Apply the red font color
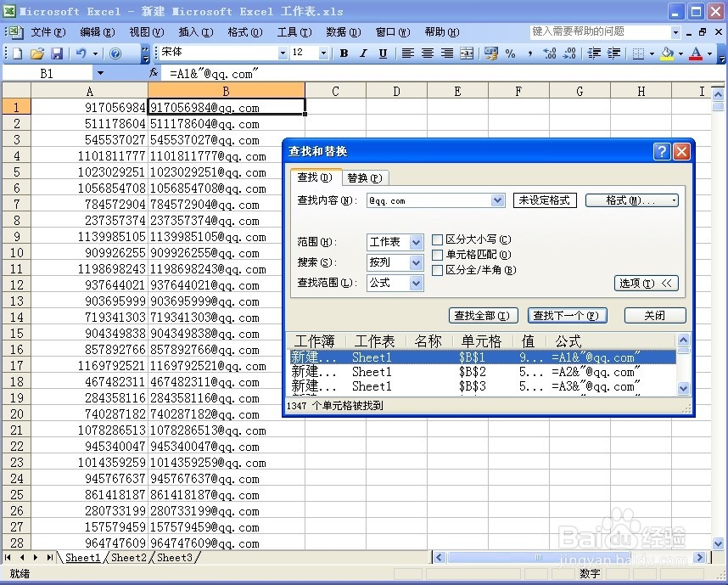This screenshot has height=585, width=728. point(696,53)
